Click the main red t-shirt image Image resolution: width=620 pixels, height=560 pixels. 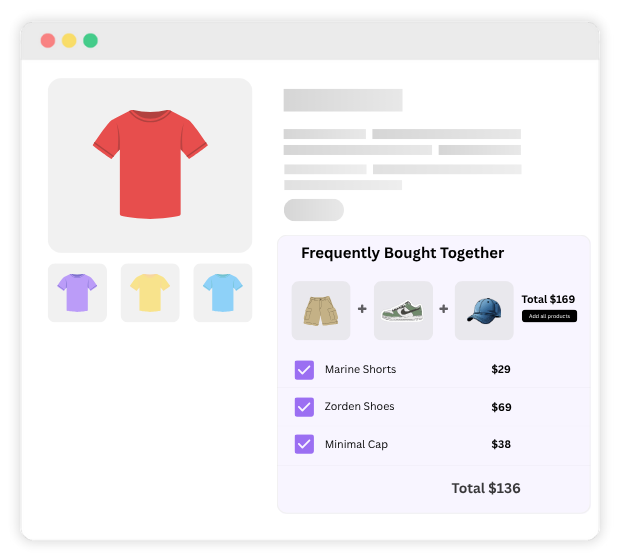coord(150,165)
